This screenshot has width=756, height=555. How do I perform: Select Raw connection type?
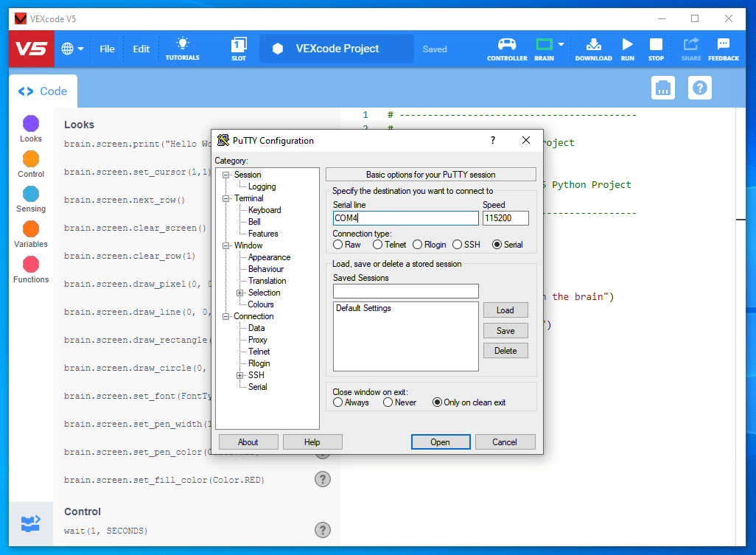coord(338,245)
